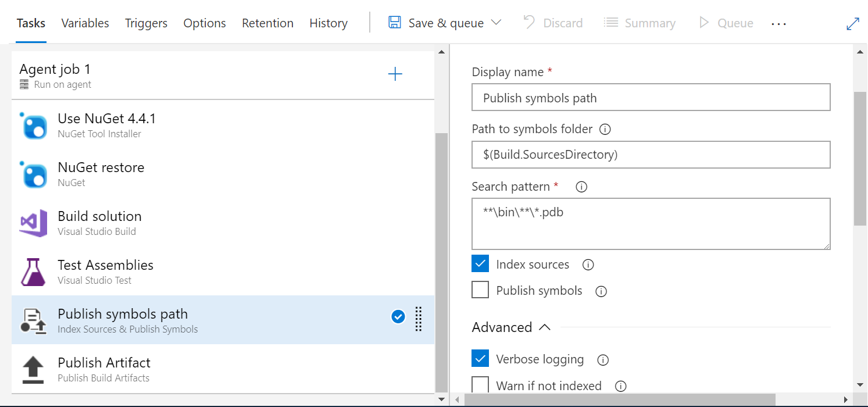Screen dimensions: 868x407
Task: Show info for Publish symbols option
Action: click(601, 291)
